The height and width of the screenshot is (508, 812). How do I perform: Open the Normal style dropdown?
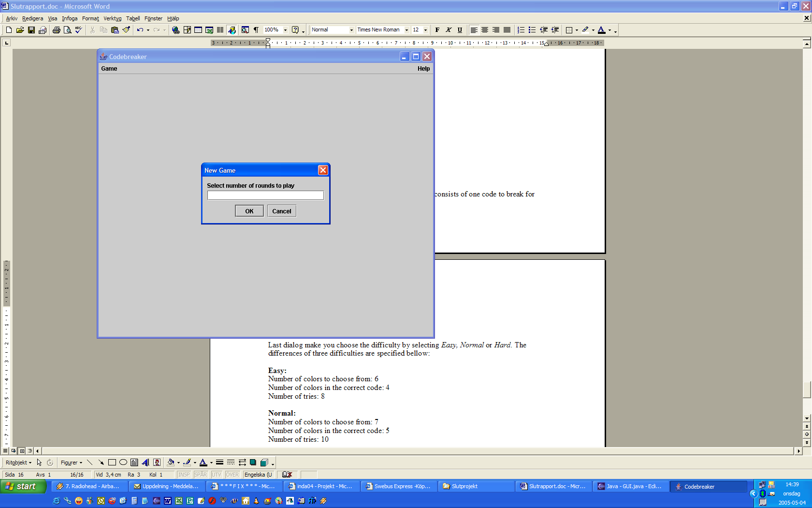(x=351, y=30)
